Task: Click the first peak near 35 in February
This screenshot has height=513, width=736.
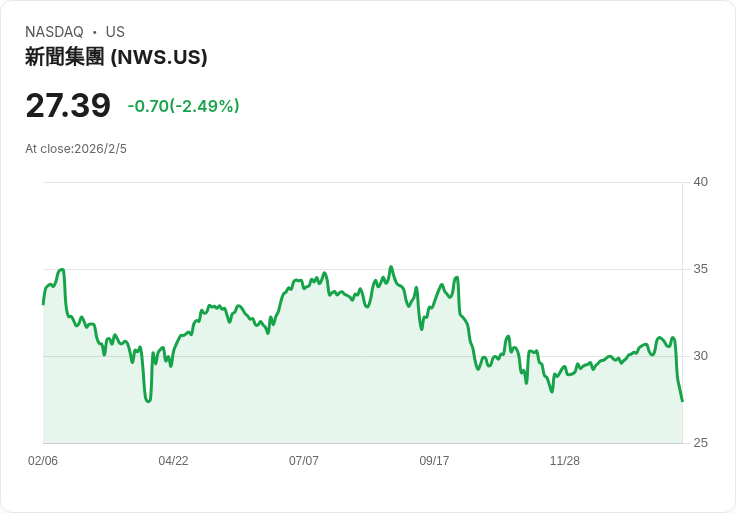Action: point(61,269)
